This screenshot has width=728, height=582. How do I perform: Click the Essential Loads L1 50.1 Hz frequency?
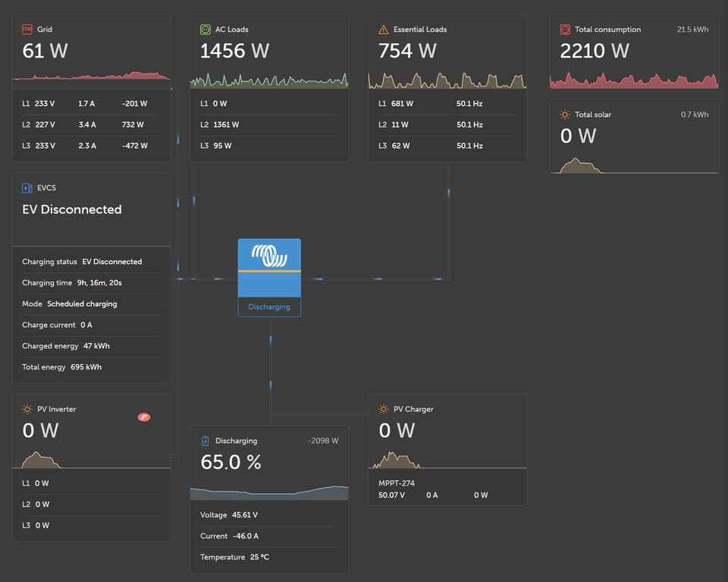[x=469, y=104]
